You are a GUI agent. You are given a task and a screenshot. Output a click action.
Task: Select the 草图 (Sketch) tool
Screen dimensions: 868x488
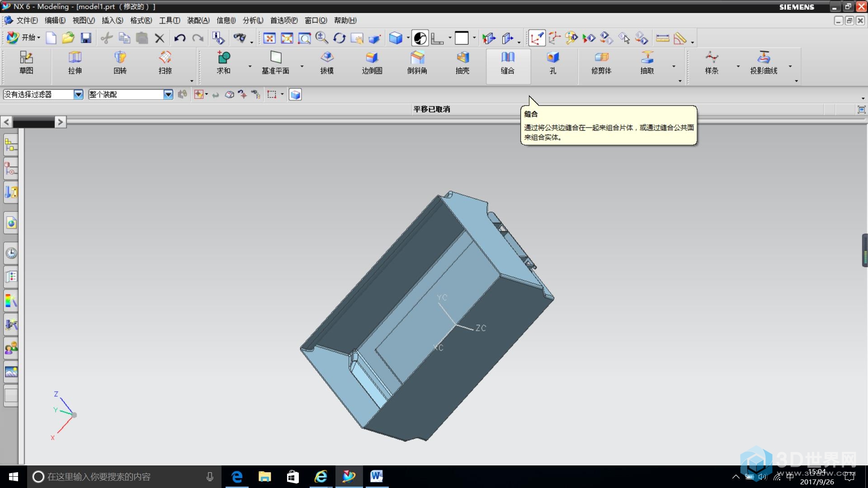(x=26, y=63)
